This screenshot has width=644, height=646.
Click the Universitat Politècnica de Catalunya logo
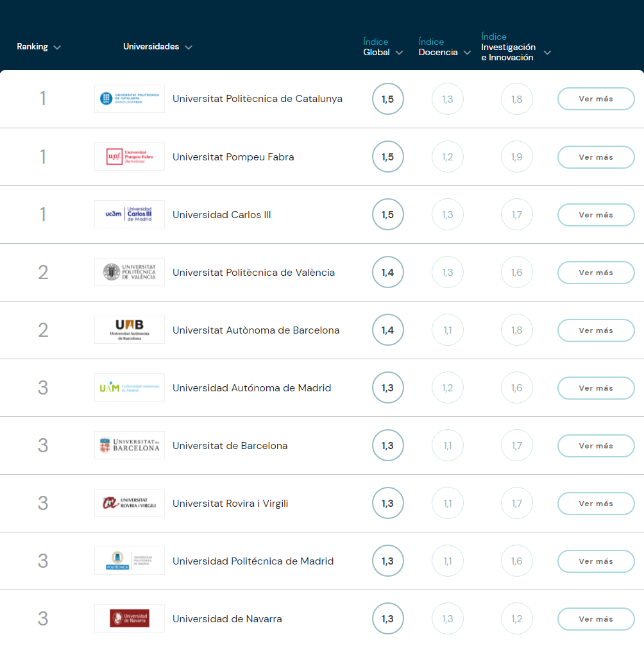point(129,99)
